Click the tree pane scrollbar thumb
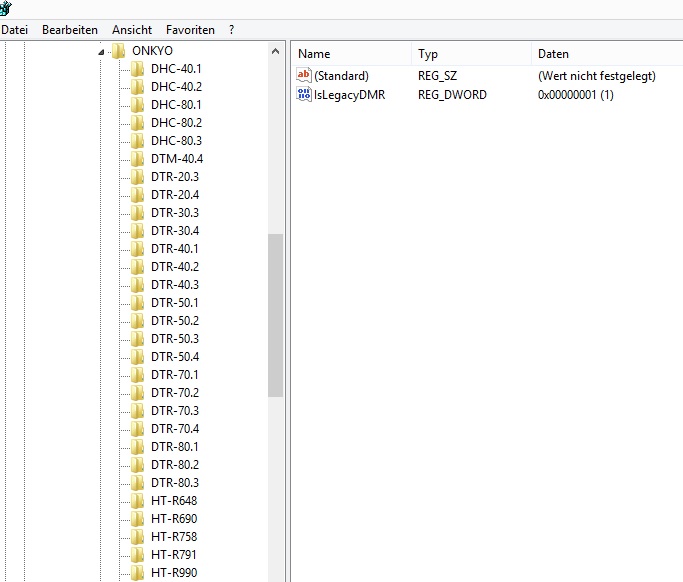683x582 pixels. (x=275, y=315)
